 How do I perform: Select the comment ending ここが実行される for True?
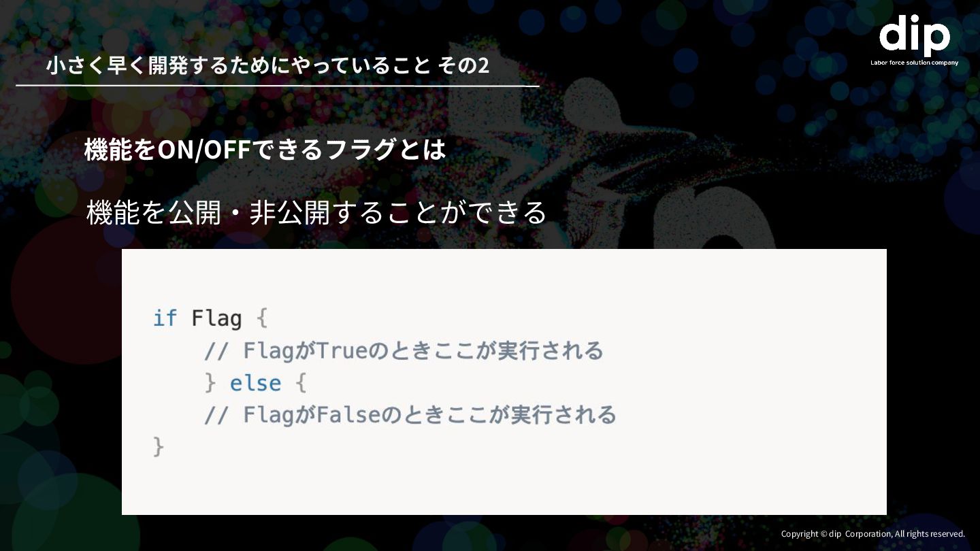[x=404, y=351]
